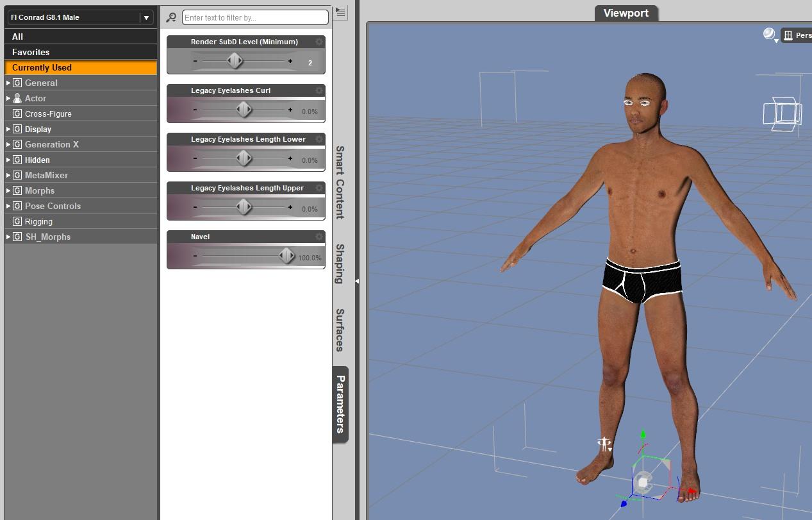Expand the MetaMixer category
Image resolution: width=812 pixels, height=520 pixels.
coord(8,175)
